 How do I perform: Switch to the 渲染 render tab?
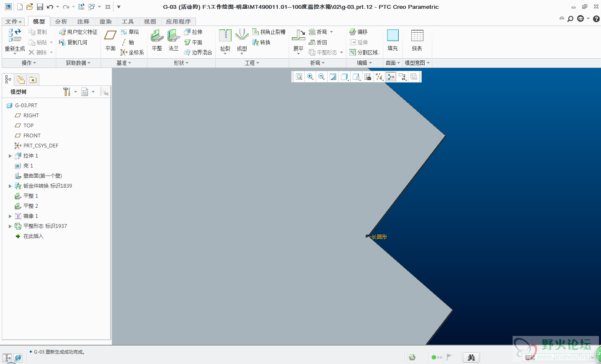pos(106,21)
